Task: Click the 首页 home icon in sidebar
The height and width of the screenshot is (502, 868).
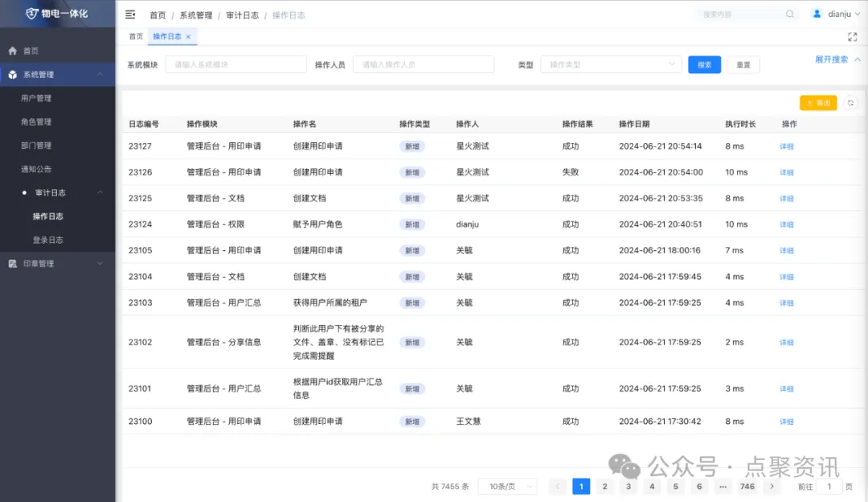Action: (12, 51)
